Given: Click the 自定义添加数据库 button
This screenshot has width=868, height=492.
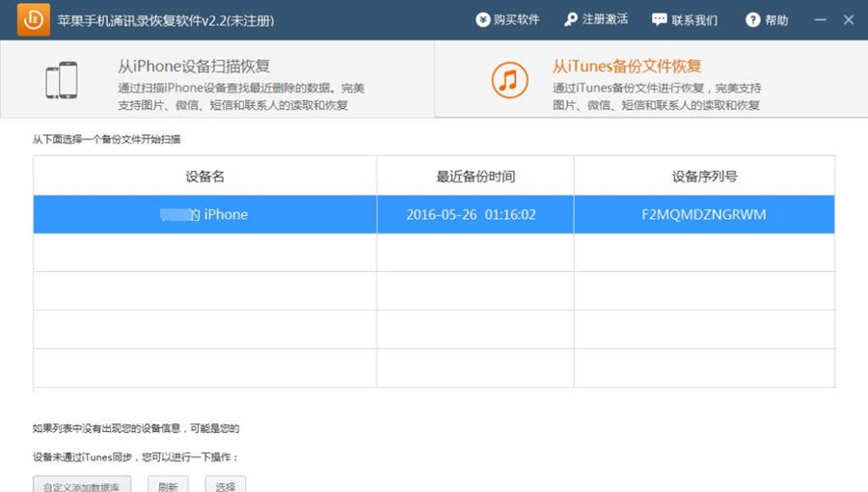Looking at the screenshot, I should click(x=82, y=485).
